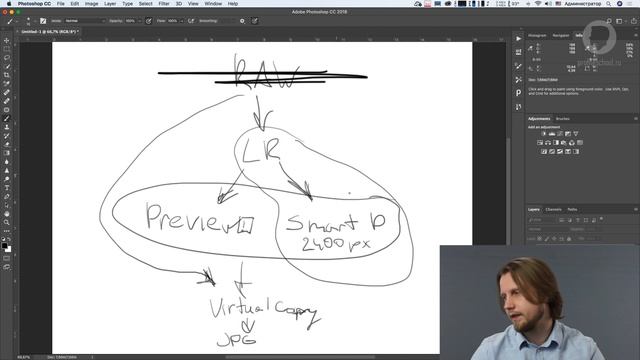The image size is (640, 360).
Task: Select the Brush tool in the toolbar
Action: (7, 118)
